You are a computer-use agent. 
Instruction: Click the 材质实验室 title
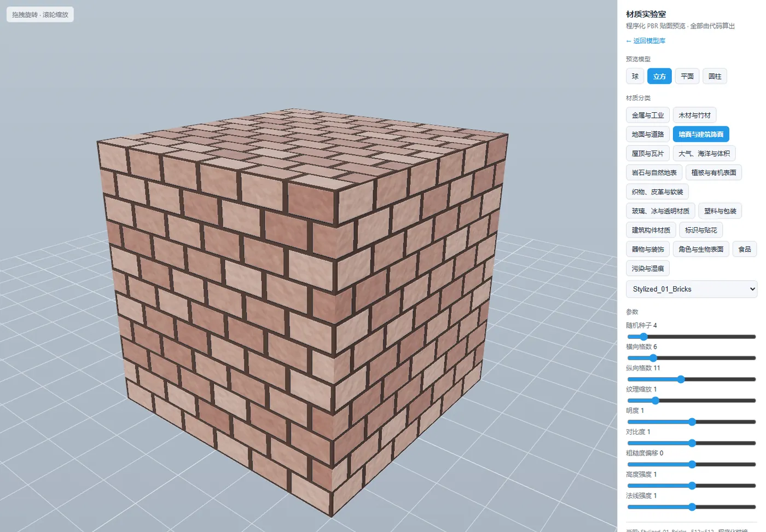tap(646, 14)
